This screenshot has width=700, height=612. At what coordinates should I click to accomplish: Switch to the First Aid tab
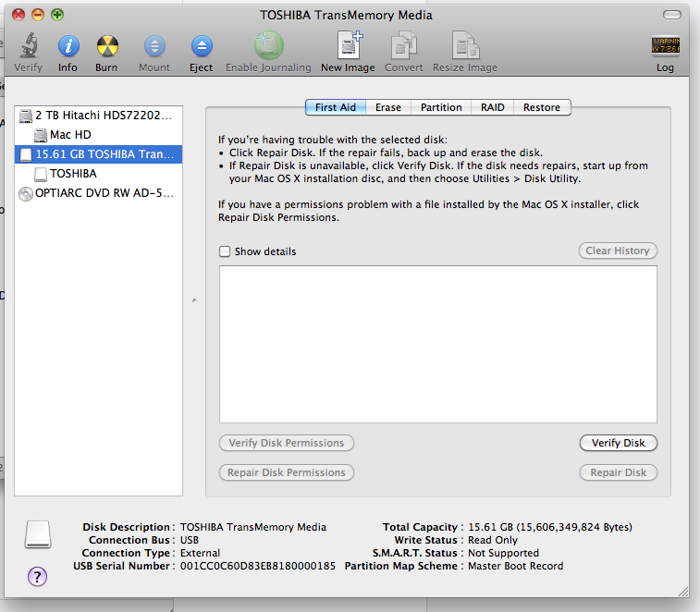point(336,107)
